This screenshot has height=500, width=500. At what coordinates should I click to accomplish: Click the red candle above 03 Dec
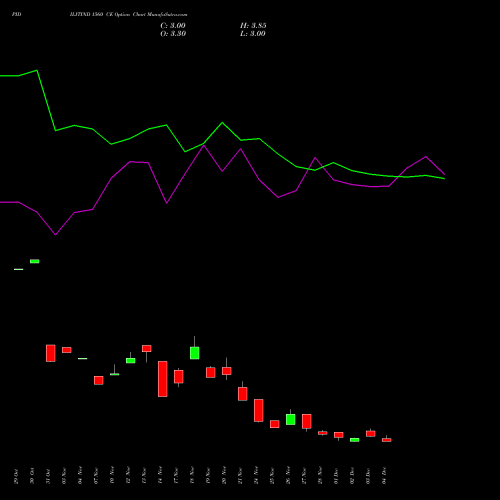click(371, 433)
